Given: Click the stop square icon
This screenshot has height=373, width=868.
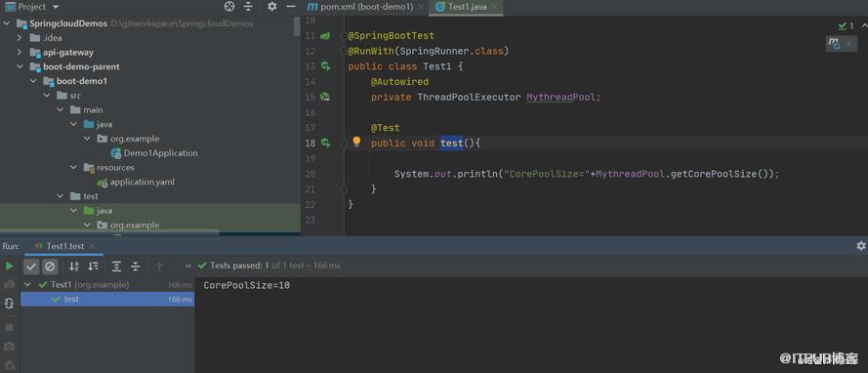Looking at the screenshot, I should 9,328.
